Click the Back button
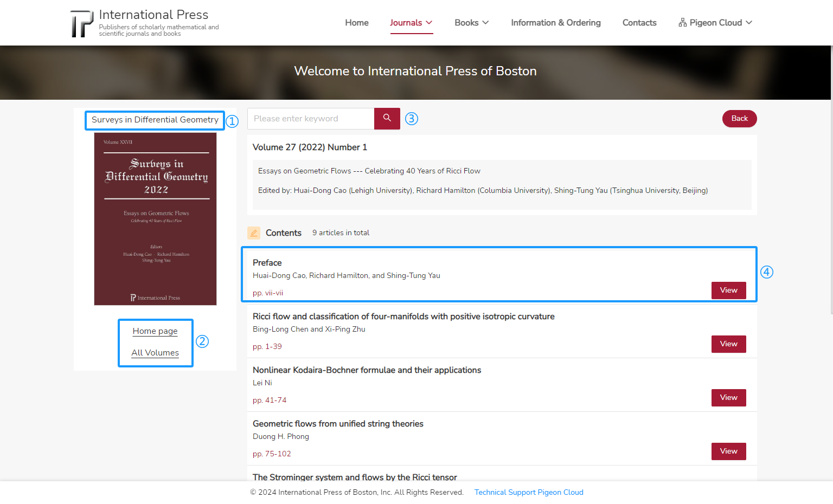Viewport: 833px width, 504px height. (x=740, y=119)
